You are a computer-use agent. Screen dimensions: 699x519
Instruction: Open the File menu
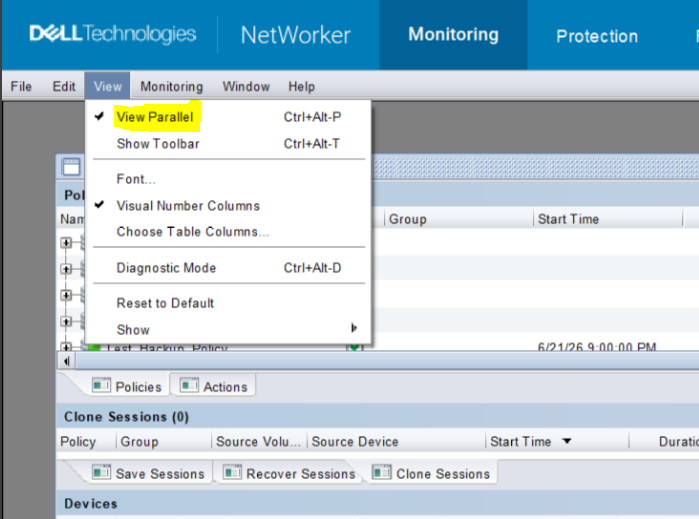(x=21, y=86)
